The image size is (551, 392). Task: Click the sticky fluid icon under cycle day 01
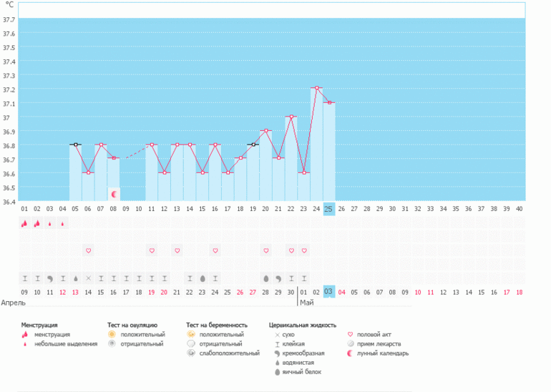coord(24,278)
